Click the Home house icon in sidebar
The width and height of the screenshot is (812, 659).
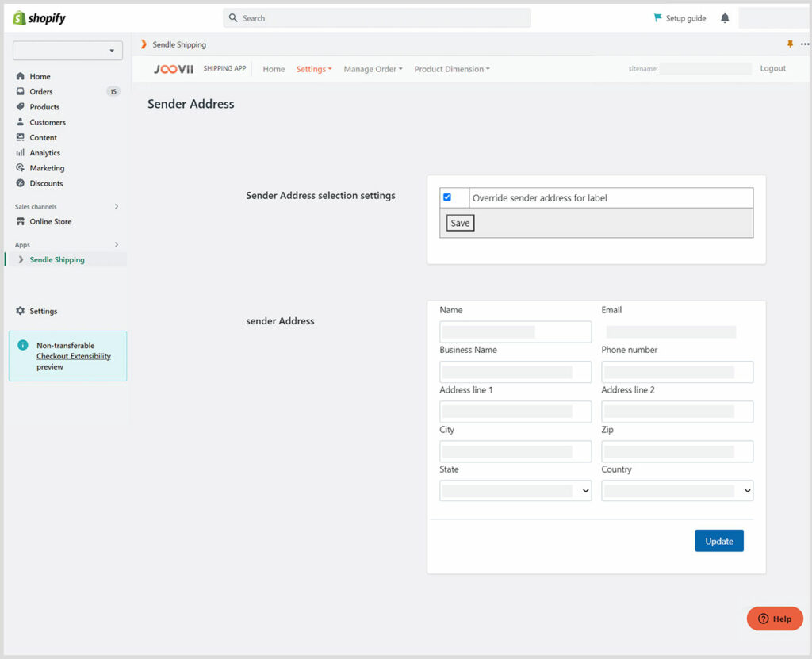pos(20,76)
